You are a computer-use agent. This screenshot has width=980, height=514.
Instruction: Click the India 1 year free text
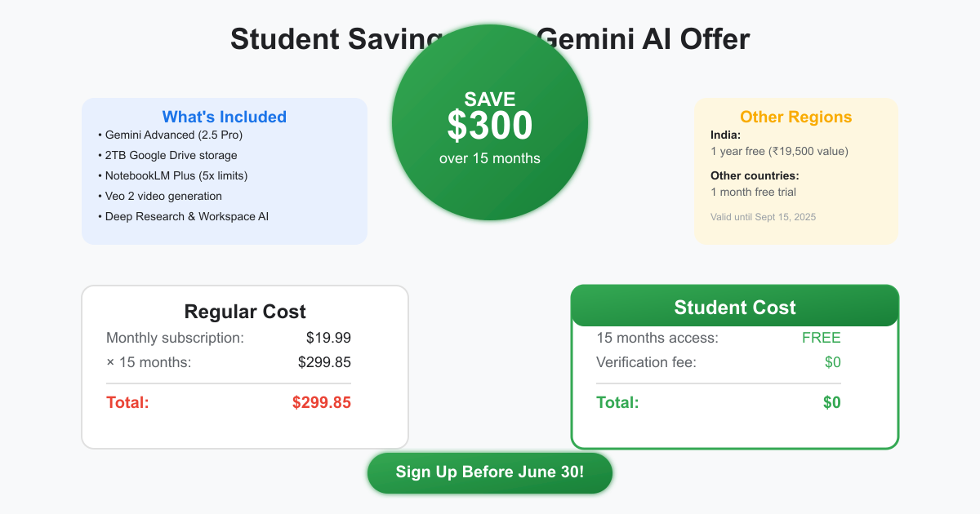[x=779, y=151]
